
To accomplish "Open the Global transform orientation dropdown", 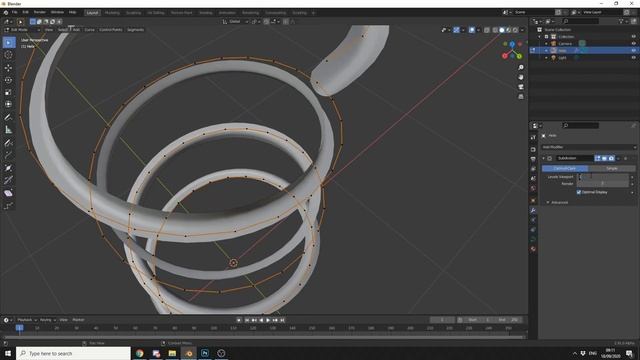I will [235, 21].
